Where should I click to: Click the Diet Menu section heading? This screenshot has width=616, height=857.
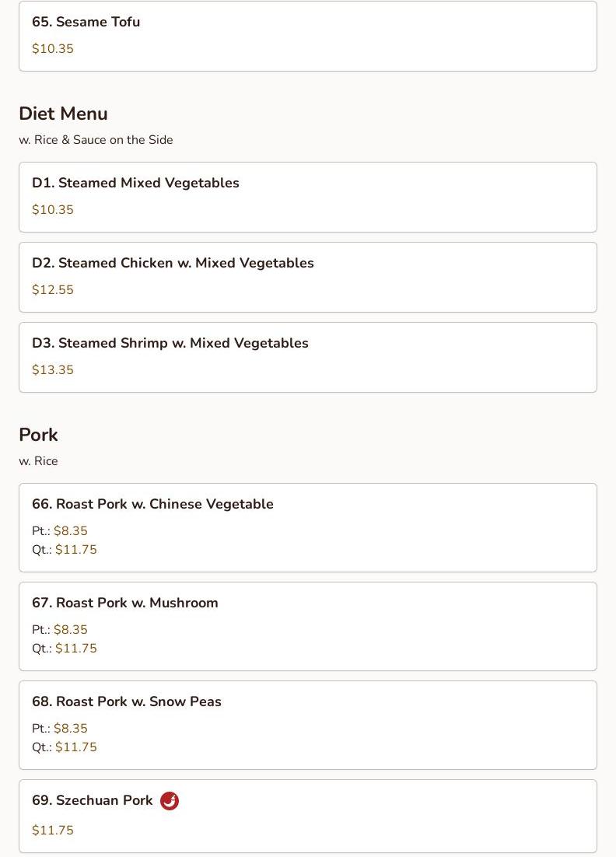pos(64,114)
